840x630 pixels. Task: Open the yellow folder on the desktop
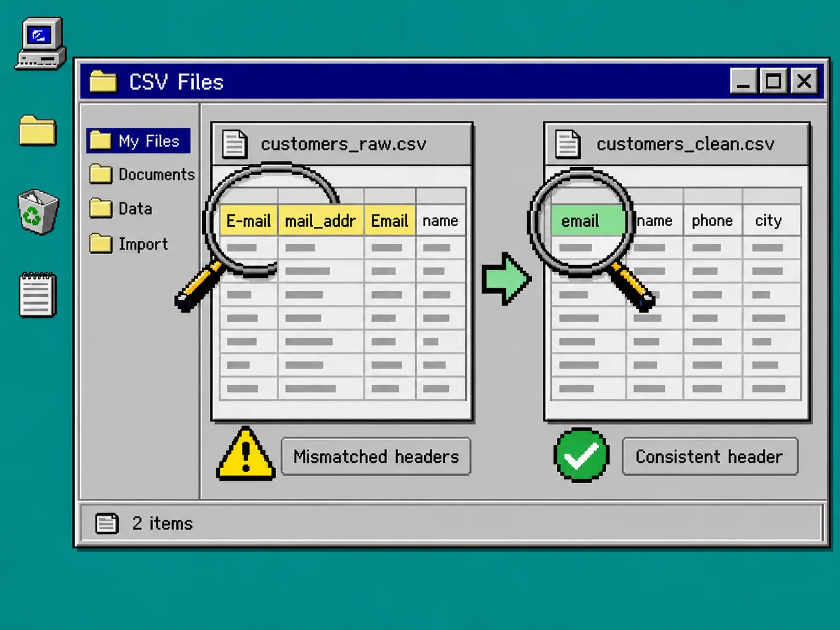38,130
